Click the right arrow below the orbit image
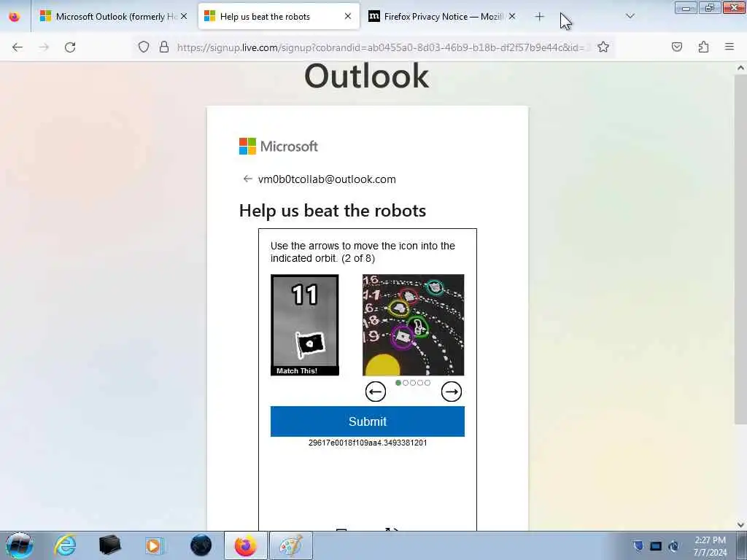 click(x=451, y=392)
